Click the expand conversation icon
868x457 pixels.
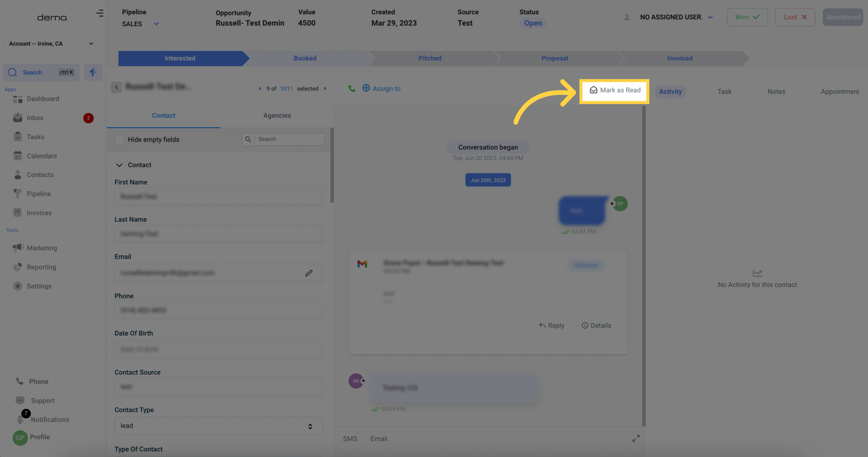tap(636, 438)
